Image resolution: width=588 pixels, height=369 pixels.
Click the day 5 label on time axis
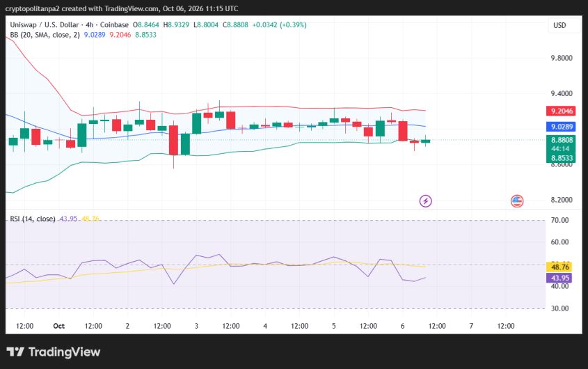click(334, 326)
